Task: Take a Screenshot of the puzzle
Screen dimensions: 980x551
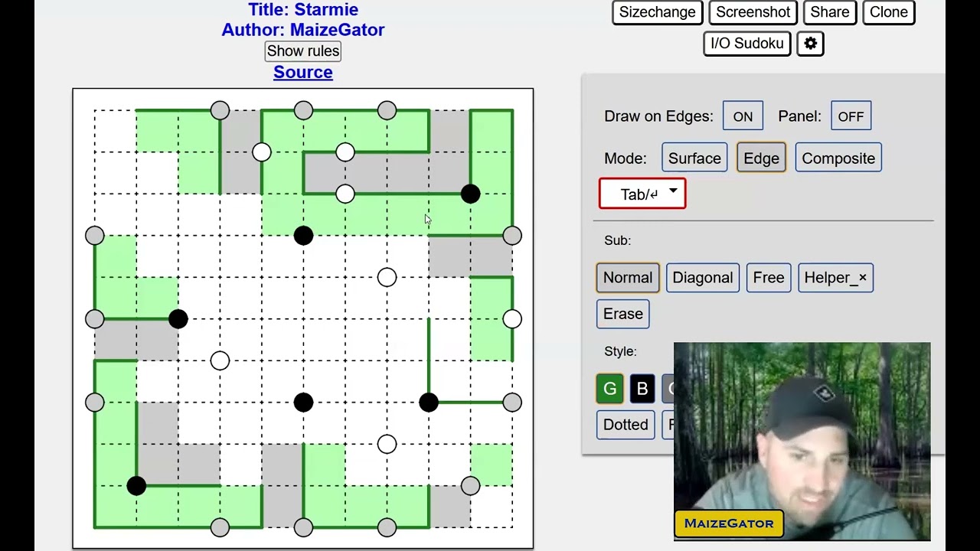Action: (753, 12)
